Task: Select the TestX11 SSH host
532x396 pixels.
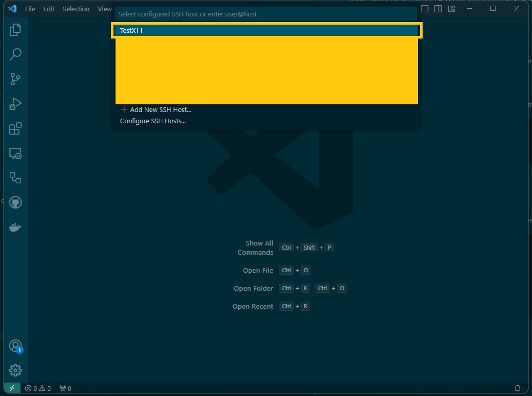Action: pyautogui.click(x=265, y=30)
